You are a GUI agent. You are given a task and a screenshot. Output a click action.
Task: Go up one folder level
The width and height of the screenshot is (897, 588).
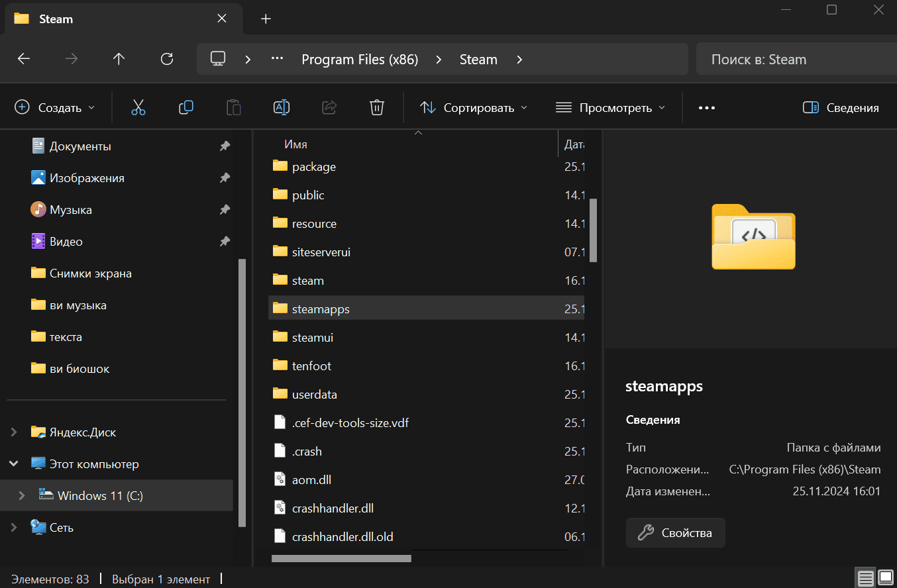(x=119, y=59)
